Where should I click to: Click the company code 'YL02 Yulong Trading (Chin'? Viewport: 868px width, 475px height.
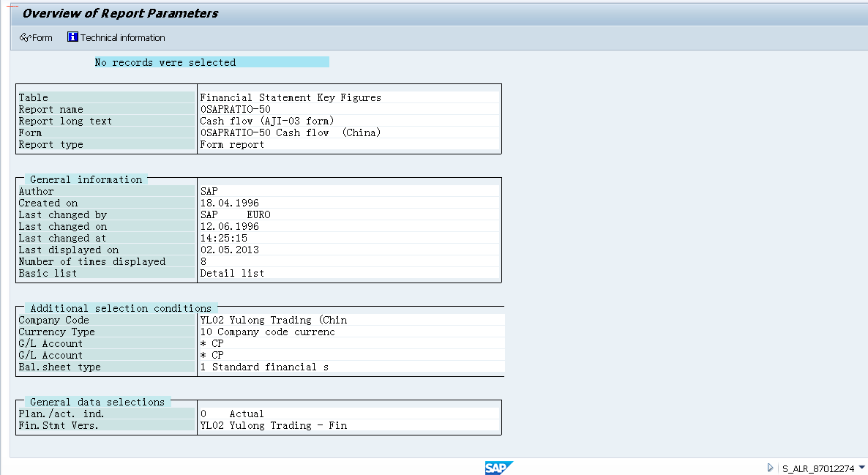pos(274,320)
